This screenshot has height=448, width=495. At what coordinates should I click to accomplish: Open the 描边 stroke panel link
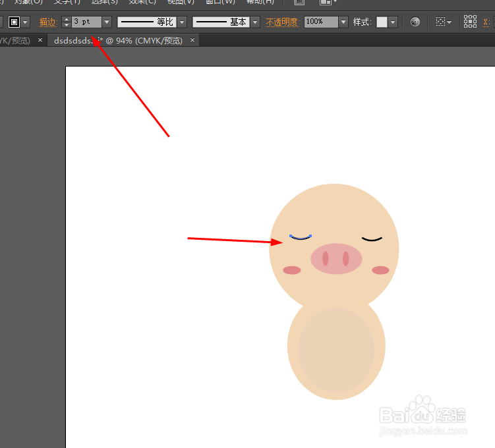(48, 22)
